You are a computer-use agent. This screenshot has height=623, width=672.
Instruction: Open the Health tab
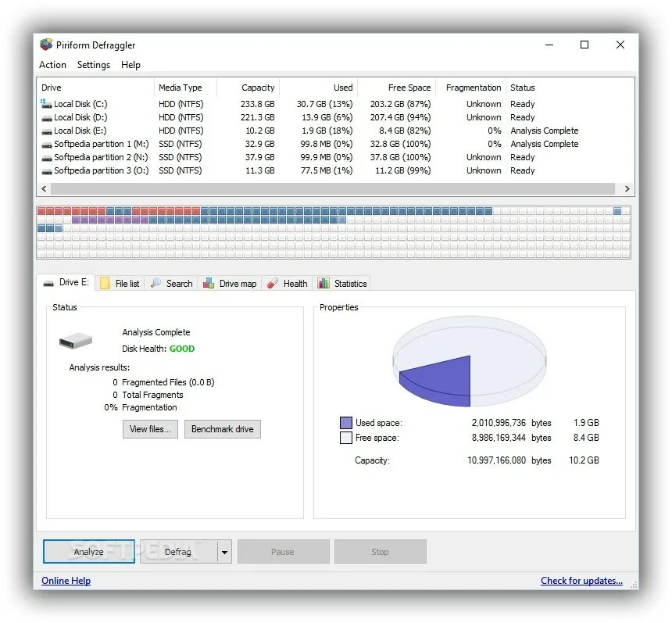pyautogui.click(x=287, y=284)
